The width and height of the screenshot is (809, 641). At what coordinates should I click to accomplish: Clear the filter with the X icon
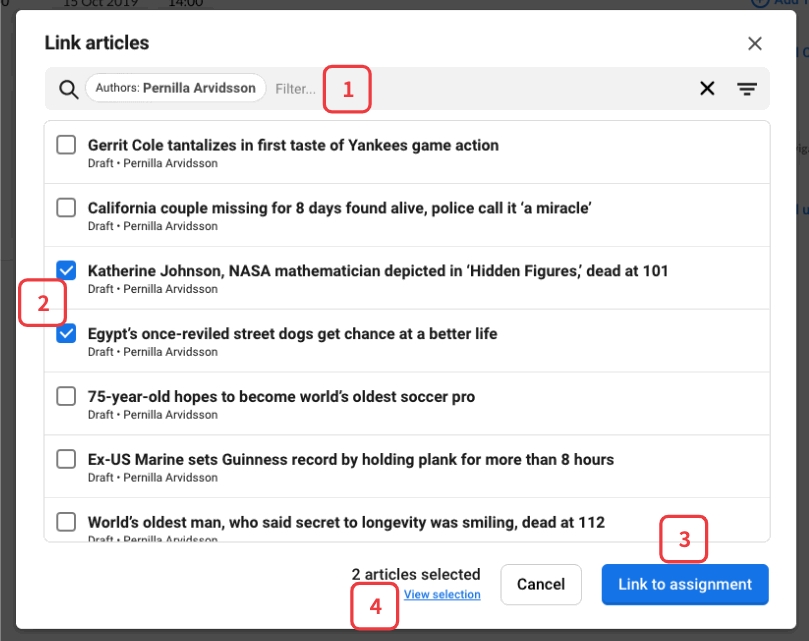[x=707, y=89]
